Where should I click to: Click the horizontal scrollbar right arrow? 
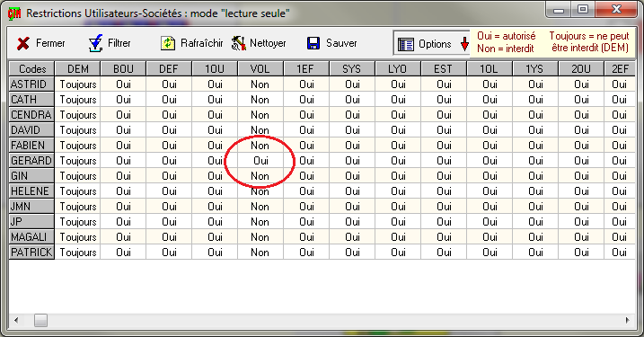627,320
